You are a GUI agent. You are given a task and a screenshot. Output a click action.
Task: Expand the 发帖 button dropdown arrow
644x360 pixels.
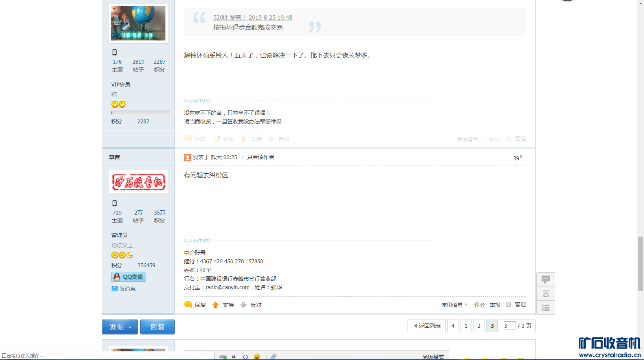pyautogui.click(x=130, y=327)
